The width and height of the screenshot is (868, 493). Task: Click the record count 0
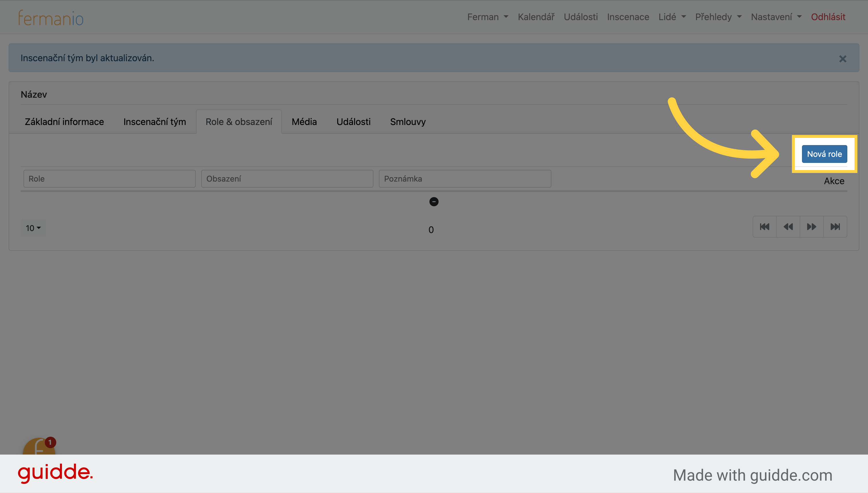(431, 230)
